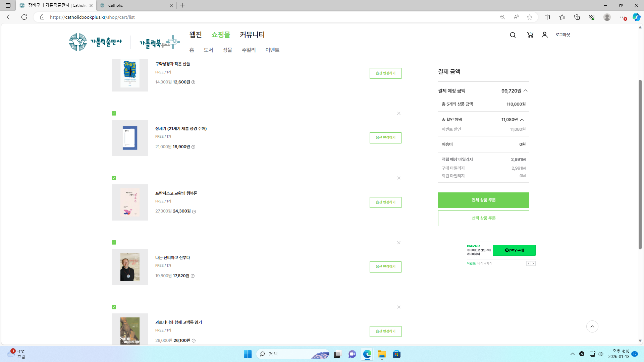Collapse the 총 할인 혜택 section
644x362 pixels.
pyautogui.click(x=522, y=120)
